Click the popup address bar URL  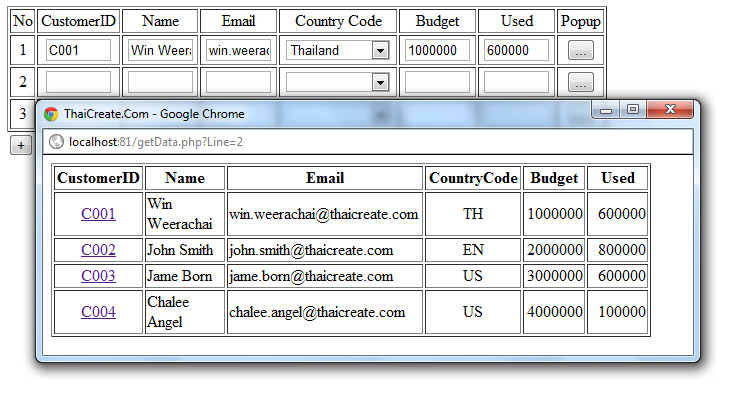coord(156,142)
